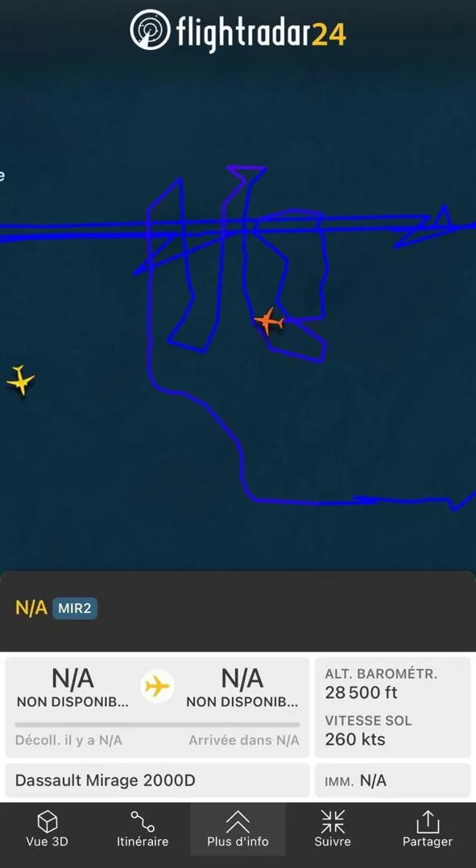The image size is (476, 868).
Task: Tap the Suivre follow icon
Action: 333,821
